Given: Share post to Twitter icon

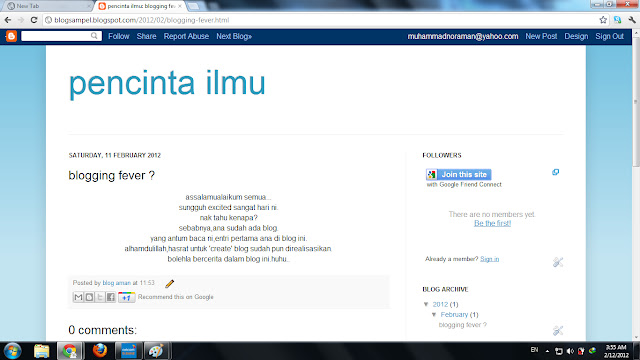Looking at the screenshot, I should point(100,297).
